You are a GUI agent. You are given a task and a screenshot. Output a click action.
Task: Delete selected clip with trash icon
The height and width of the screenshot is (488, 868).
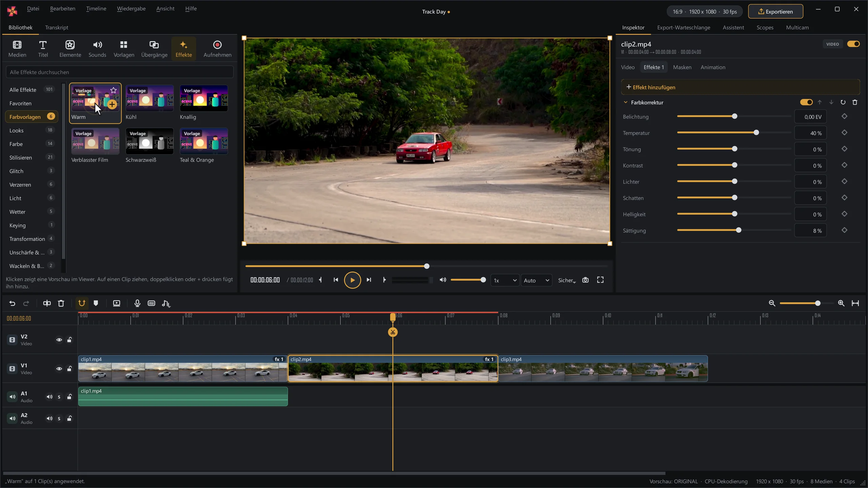pos(61,303)
